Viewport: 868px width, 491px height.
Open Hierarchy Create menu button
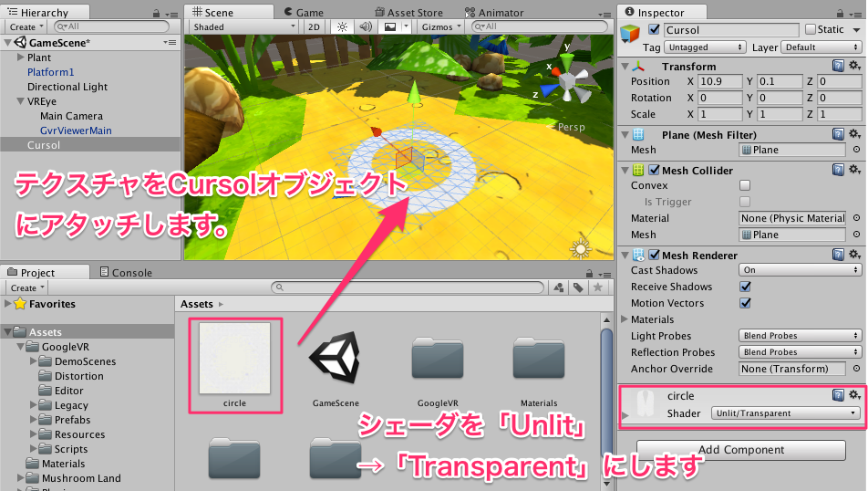pos(26,26)
